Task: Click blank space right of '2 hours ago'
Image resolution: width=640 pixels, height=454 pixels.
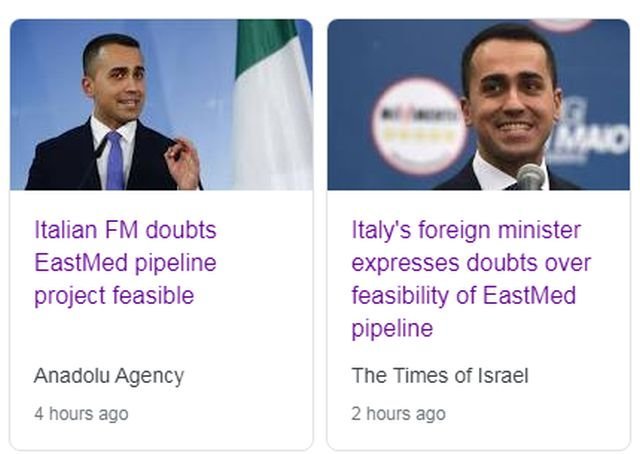Action: pos(540,413)
